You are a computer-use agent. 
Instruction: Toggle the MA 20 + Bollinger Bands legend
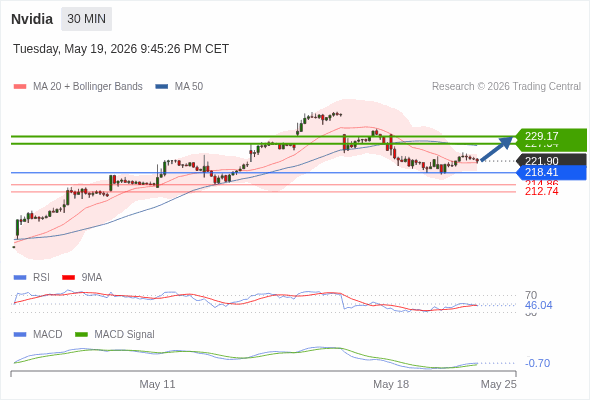tap(78, 87)
